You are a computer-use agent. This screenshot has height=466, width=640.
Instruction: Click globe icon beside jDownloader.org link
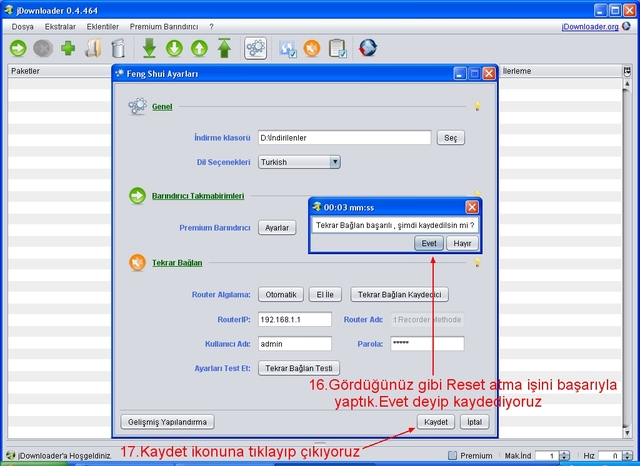pos(626,27)
